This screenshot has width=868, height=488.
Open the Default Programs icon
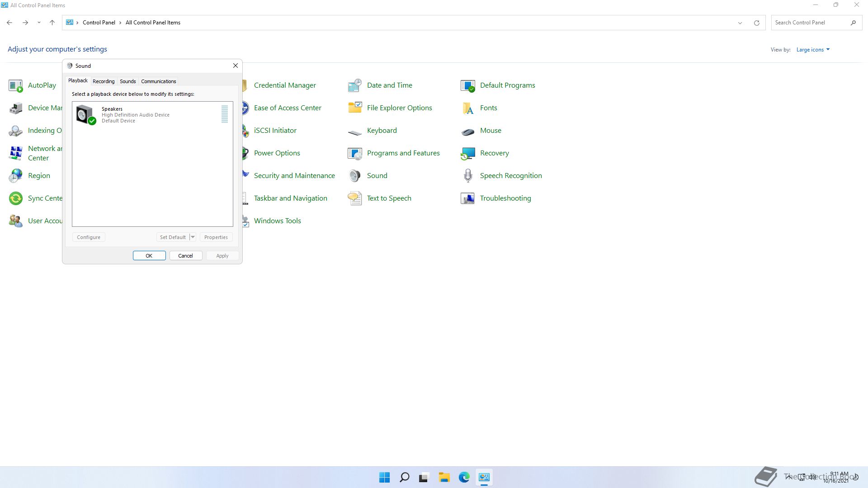click(467, 85)
